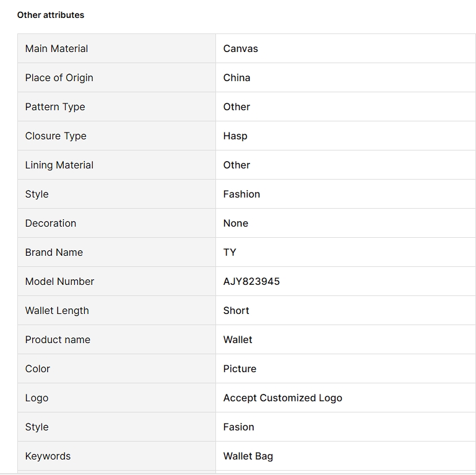This screenshot has height=475, width=476.
Task: Select the "Wallet Length" label
Action: [57, 310]
